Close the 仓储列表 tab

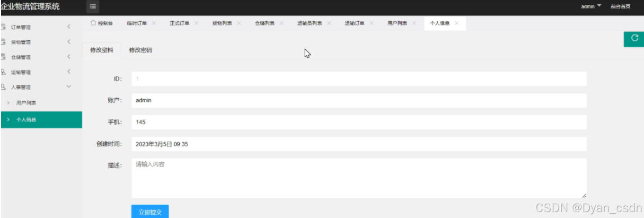281,23
